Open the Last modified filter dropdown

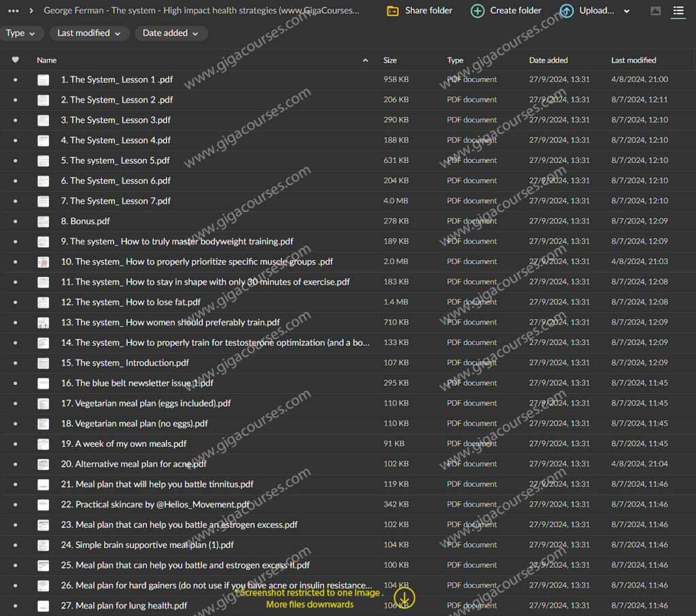click(88, 33)
